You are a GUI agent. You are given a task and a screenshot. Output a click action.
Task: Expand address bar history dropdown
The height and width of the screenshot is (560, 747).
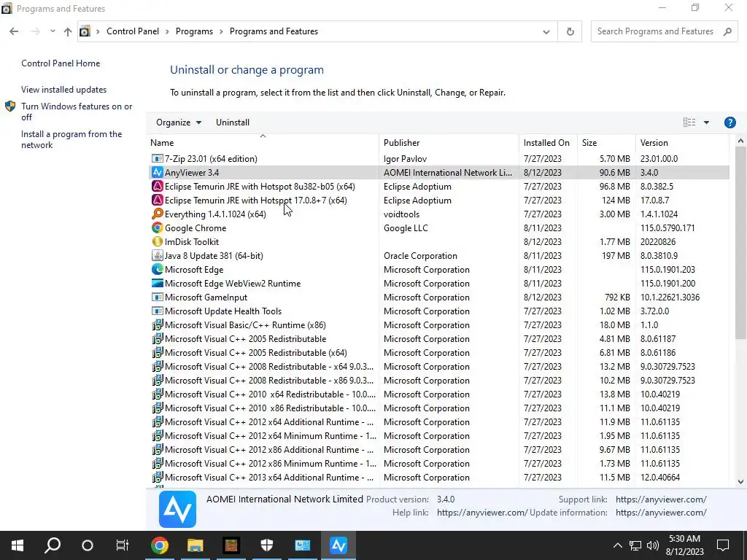(x=546, y=31)
